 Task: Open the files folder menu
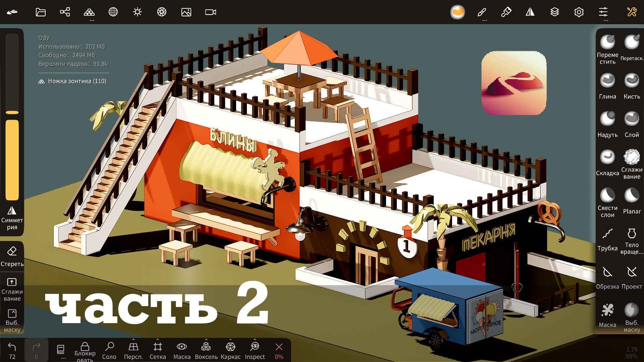[41, 12]
